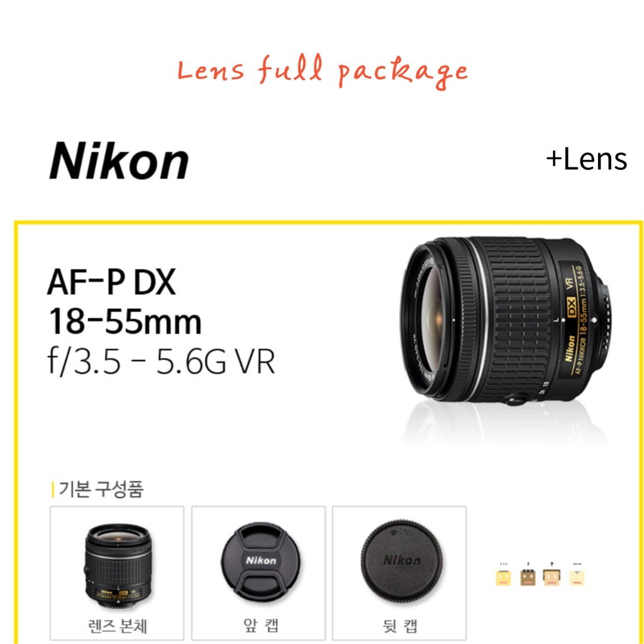Click the 렌즈 본체 caption label
Viewport: 644px width, 644px height.
click(118, 626)
